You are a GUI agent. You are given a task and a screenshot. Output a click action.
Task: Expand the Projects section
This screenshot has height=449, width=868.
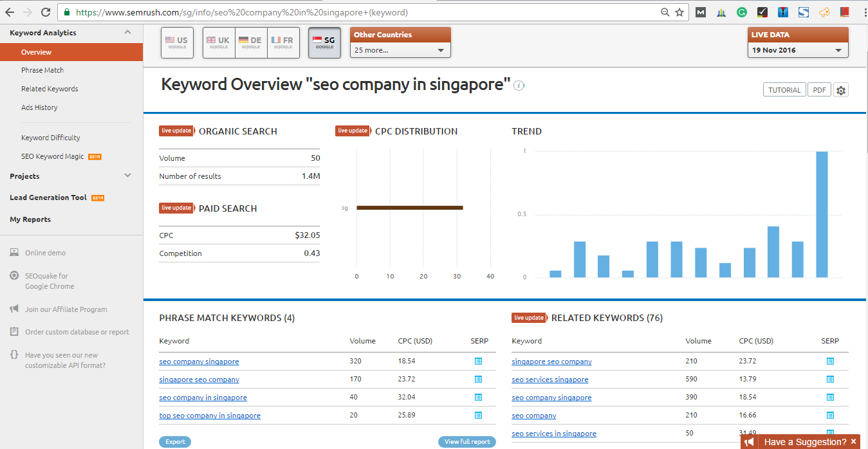tap(127, 176)
